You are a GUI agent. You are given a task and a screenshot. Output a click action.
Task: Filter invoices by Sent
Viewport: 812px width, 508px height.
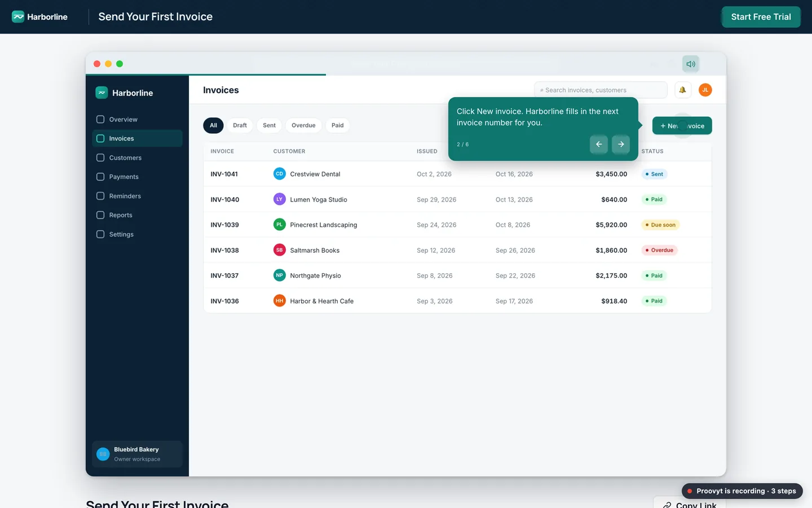(269, 125)
